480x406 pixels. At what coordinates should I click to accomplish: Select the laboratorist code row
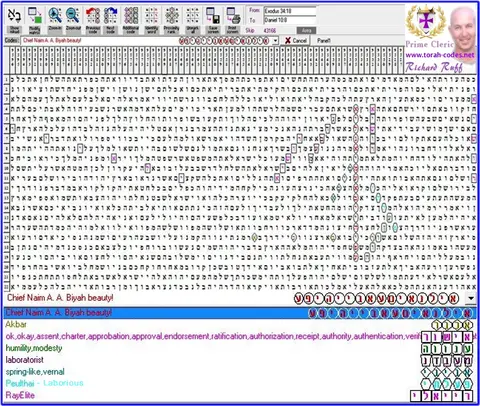click(x=240, y=360)
